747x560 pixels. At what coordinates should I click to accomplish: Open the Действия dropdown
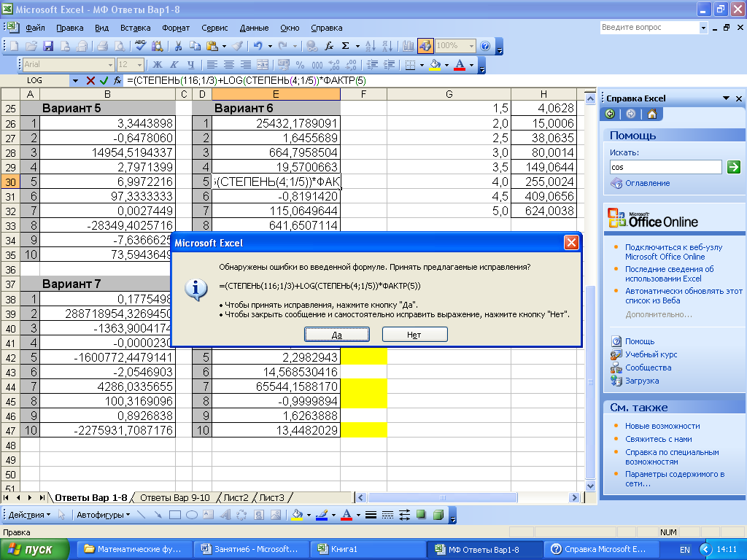click(29, 515)
